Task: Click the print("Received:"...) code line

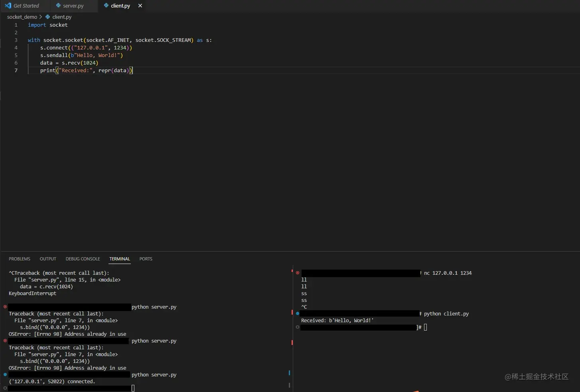Action: tap(86, 70)
